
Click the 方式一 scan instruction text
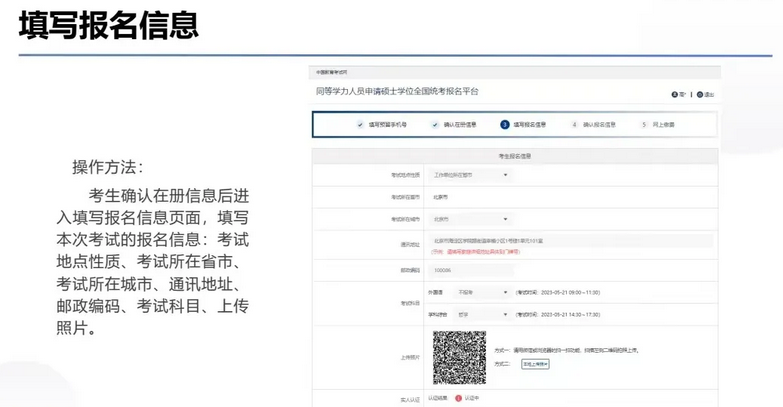(567, 351)
